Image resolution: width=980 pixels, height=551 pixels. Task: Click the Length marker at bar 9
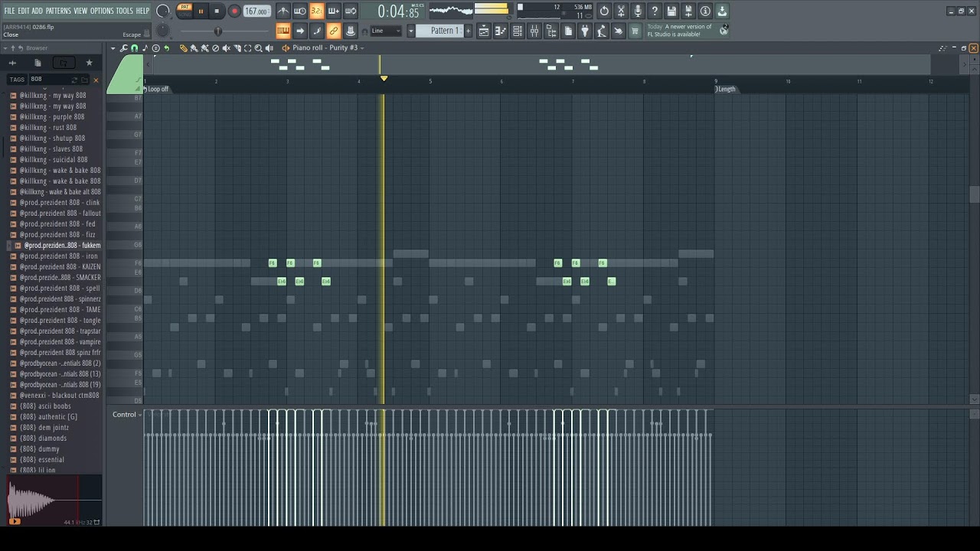pos(726,90)
